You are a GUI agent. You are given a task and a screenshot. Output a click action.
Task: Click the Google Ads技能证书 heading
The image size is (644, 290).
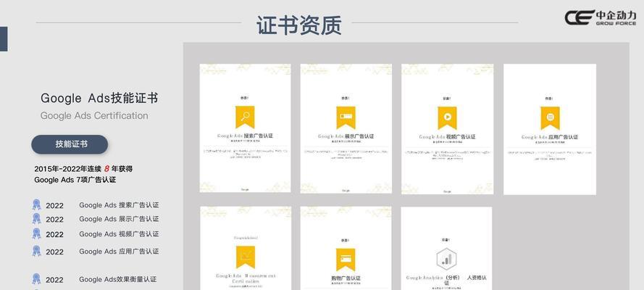click(x=99, y=98)
